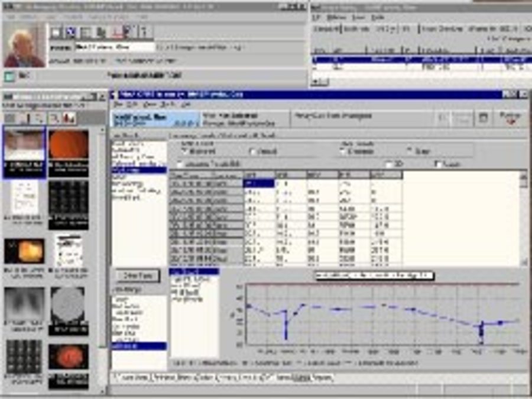532x399 pixels.
Task: Open the red circular endoscopy thumbnail
Action: pos(69,356)
